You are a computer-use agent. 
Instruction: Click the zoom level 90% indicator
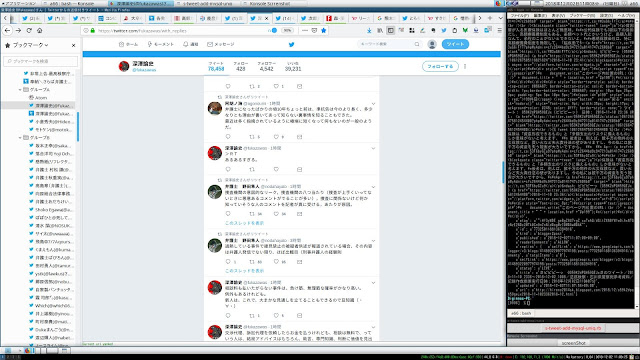click(287, 31)
